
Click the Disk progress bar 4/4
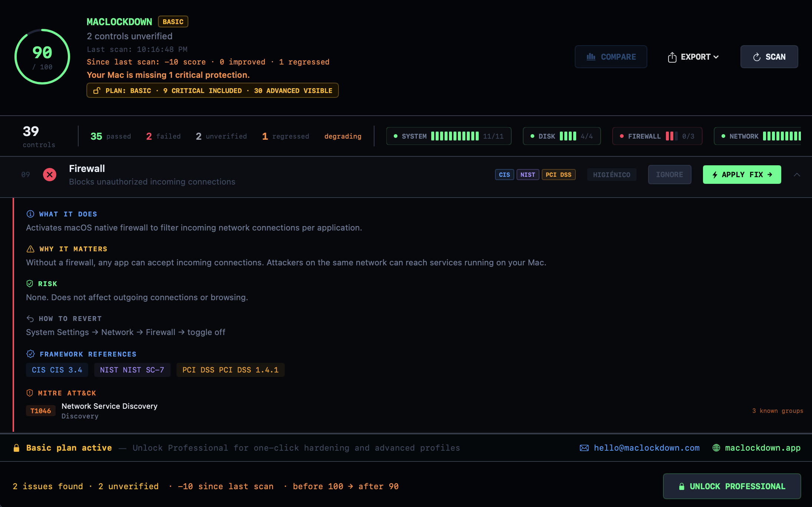point(568,136)
